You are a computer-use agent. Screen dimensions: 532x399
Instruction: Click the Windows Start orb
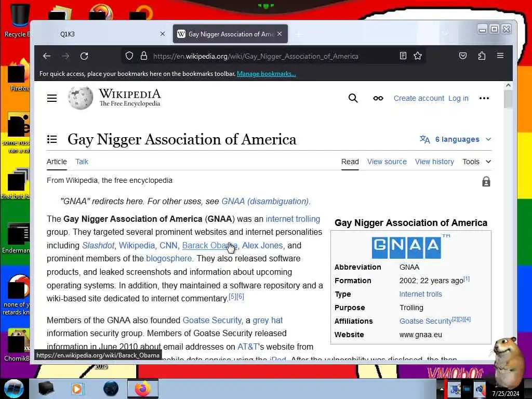14,389
